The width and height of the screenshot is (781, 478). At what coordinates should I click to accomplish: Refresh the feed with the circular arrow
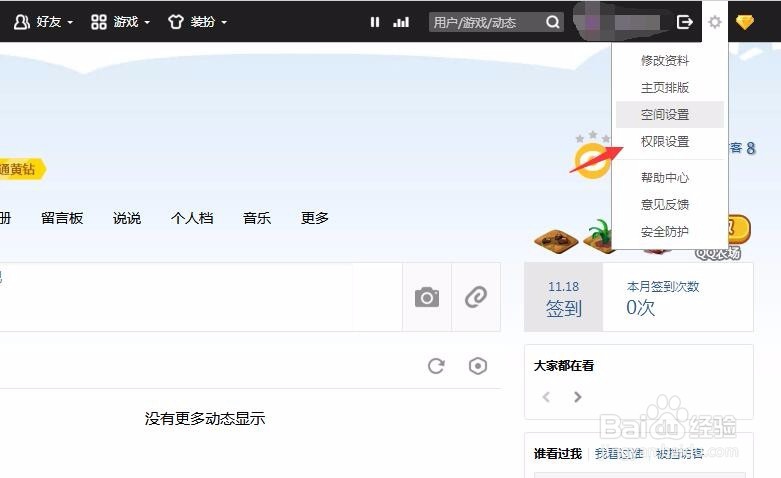[x=436, y=366]
